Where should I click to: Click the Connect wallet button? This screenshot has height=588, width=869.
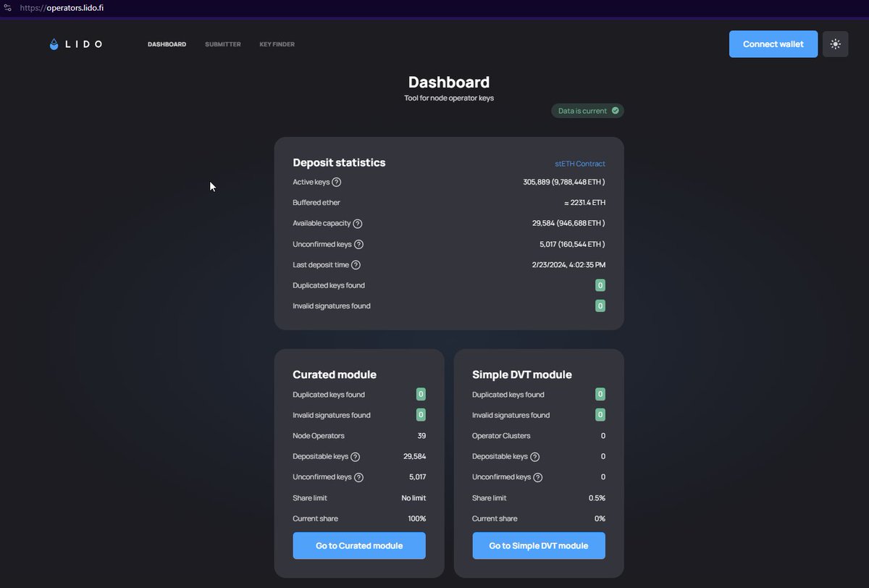(773, 44)
